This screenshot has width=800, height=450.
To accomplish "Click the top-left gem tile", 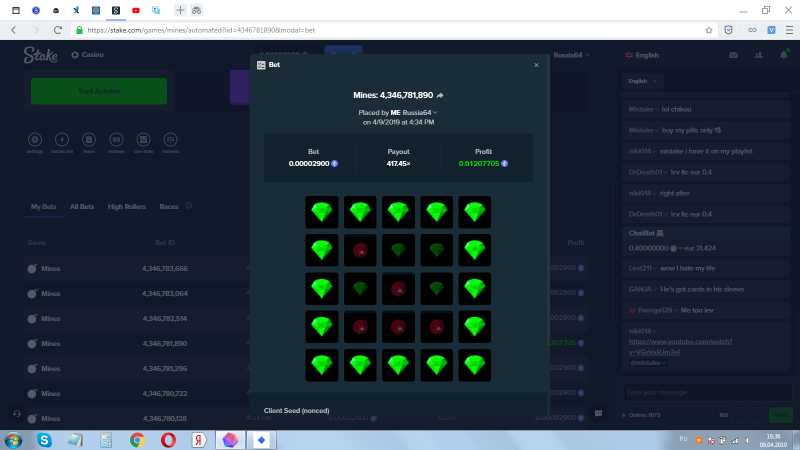I will tap(322, 212).
